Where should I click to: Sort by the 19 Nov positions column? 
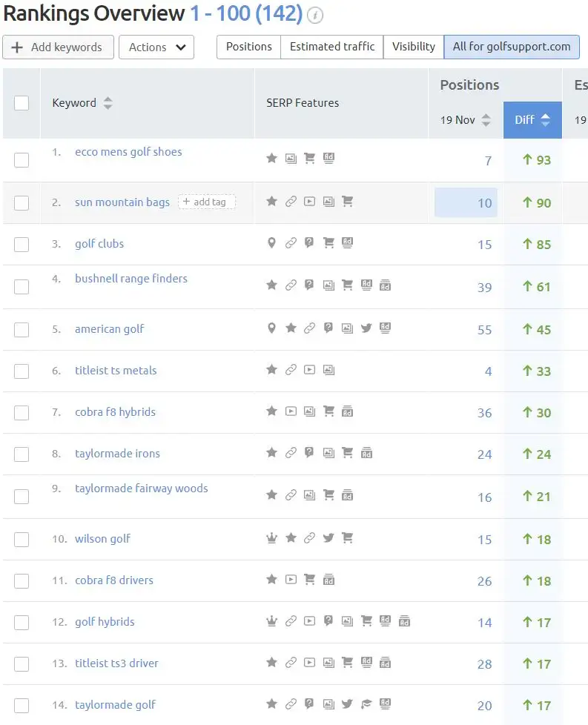click(486, 120)
